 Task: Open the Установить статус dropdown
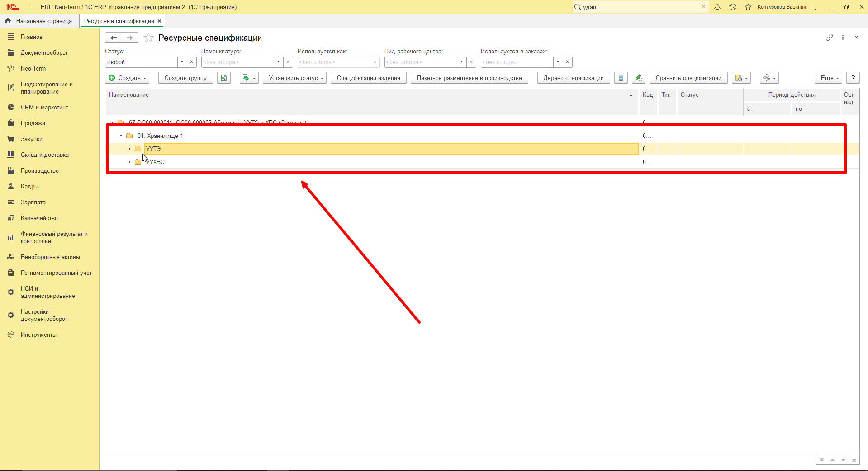pyautogui.click(x=294, y=78)
